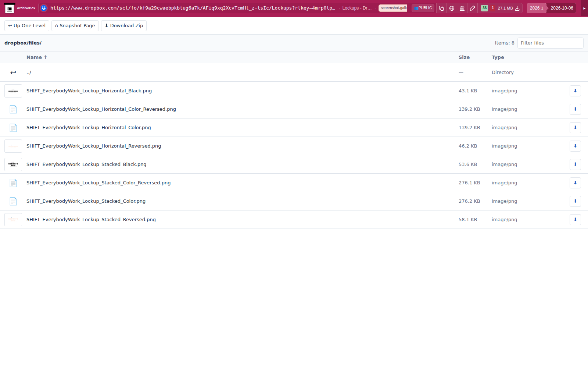588x368 pixels.
Task: Open thumbnail of Lockup_Stacked_Black.png
Action: pos(13,164)
